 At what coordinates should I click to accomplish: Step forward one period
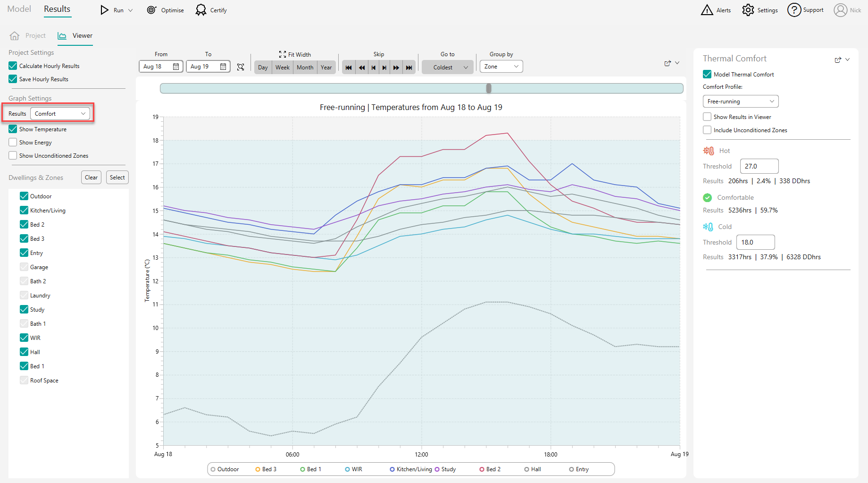[x=384, y=68]
